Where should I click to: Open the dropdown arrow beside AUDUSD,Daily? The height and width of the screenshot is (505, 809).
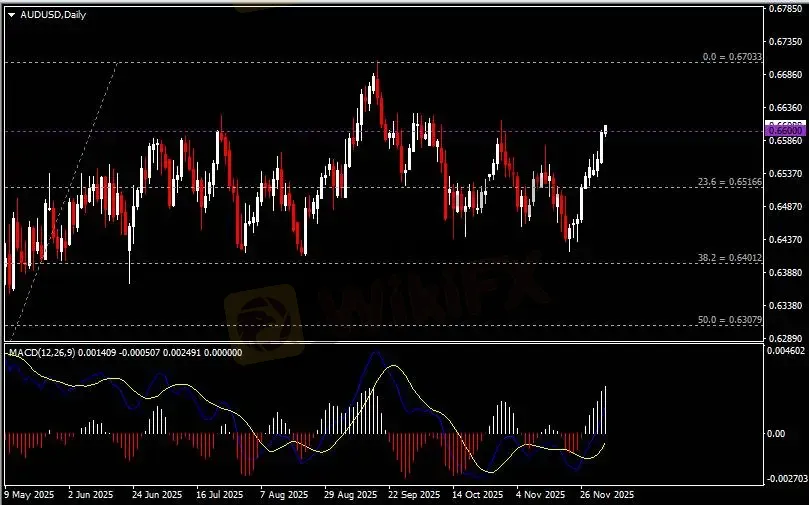pyautogui.click(x=11, y=13)
